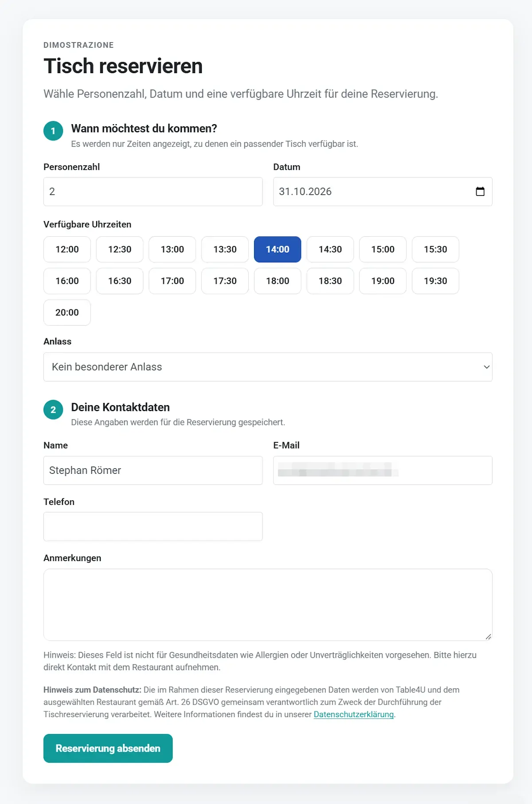Open the calendar picker icon in Datum

(480, 191)
